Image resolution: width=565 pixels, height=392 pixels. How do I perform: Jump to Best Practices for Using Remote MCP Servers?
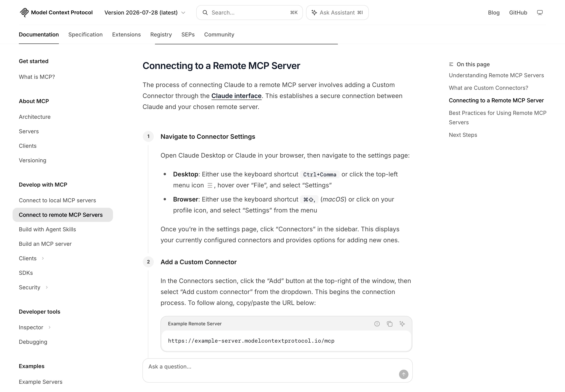pos(498,118)
